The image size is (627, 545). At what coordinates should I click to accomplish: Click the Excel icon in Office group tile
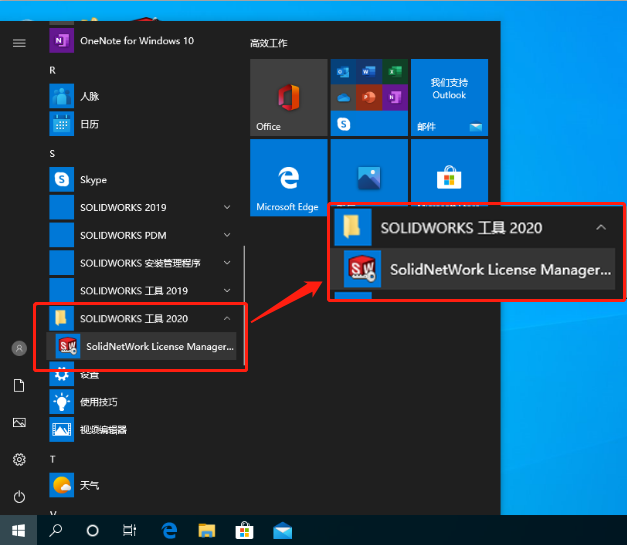click(x=395, y=72)
